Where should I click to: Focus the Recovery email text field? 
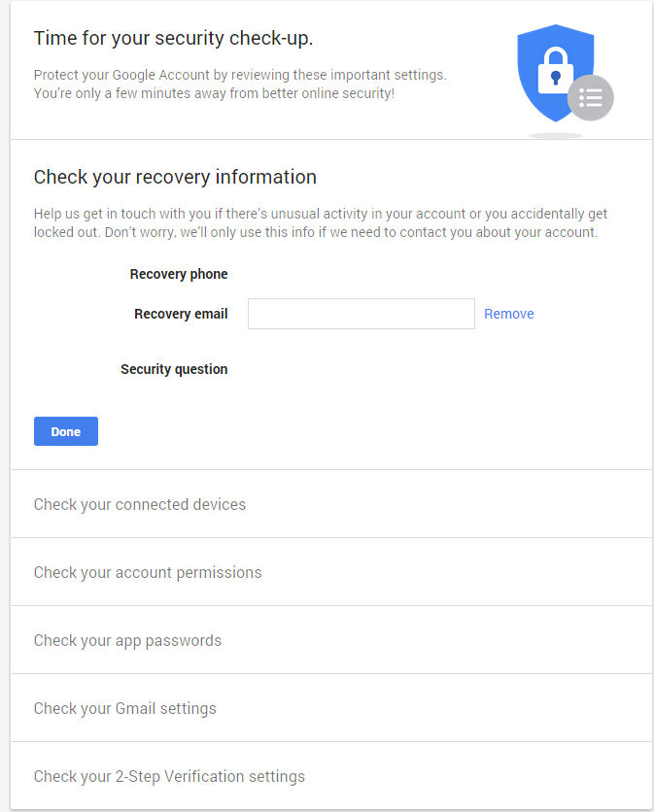coord(361,314)
